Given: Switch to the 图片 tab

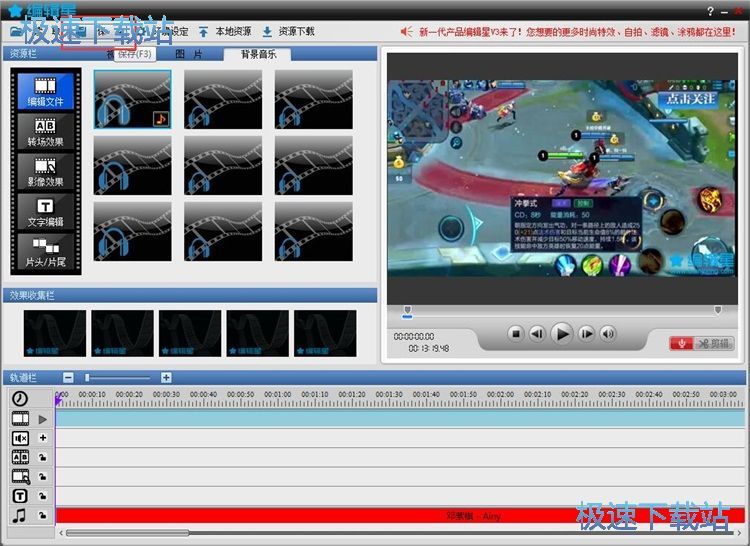Looking at the screenshot, I should click(x=188, y=54).
